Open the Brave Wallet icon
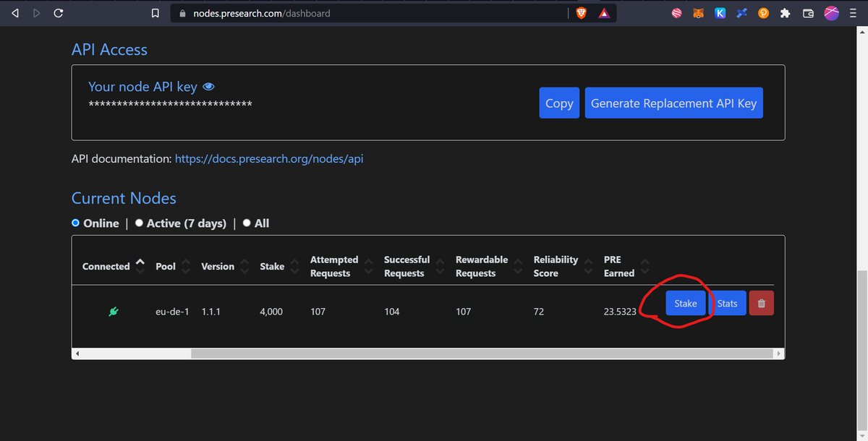Viewport: 868px width, 441px height. coord(809,13)
